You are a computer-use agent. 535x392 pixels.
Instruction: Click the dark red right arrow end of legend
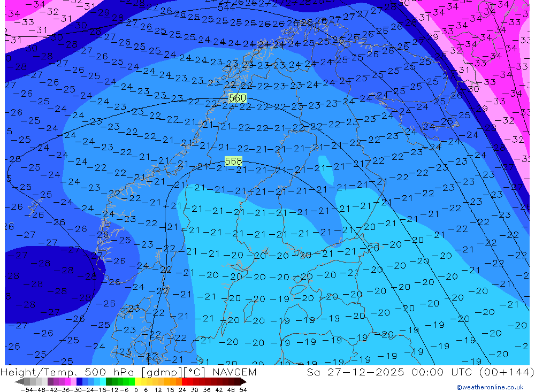pyautogui.click(x=243, y=382)
